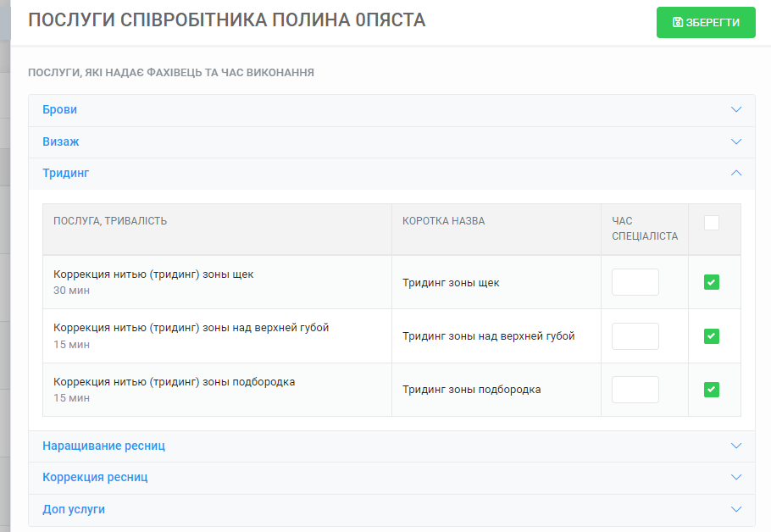Click specialist time field for подбородка
This screenshot has width=771, height=532.
pos(635,390)
